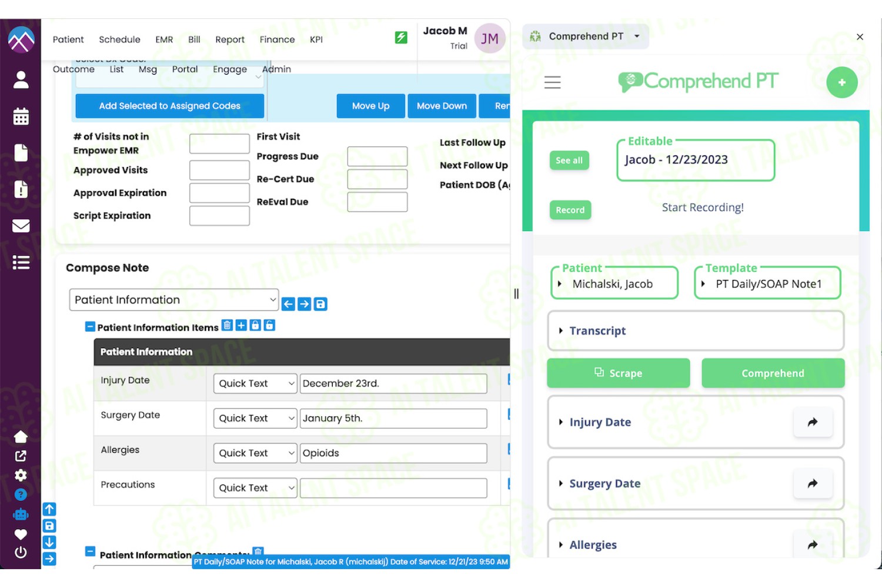
Task: Click the Precautions text field
Action: click(x=393, y=488)
